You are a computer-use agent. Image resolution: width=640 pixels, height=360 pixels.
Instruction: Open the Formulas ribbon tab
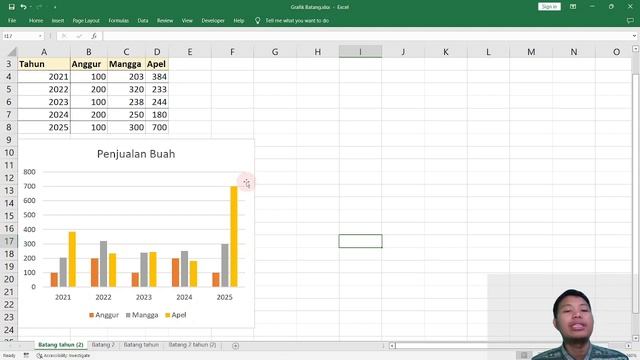pyautogui.click(x=119, y=20)
